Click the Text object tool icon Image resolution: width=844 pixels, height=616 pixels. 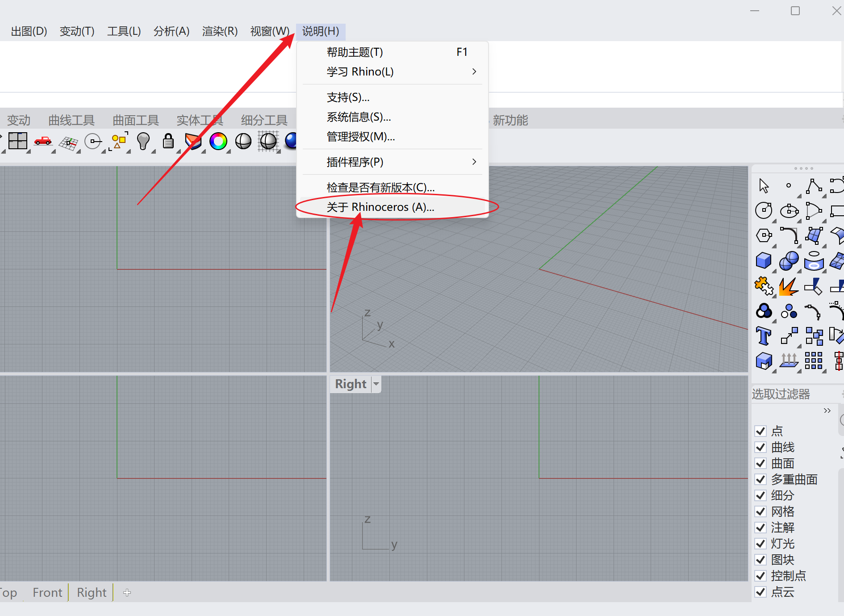coord(764,336)
